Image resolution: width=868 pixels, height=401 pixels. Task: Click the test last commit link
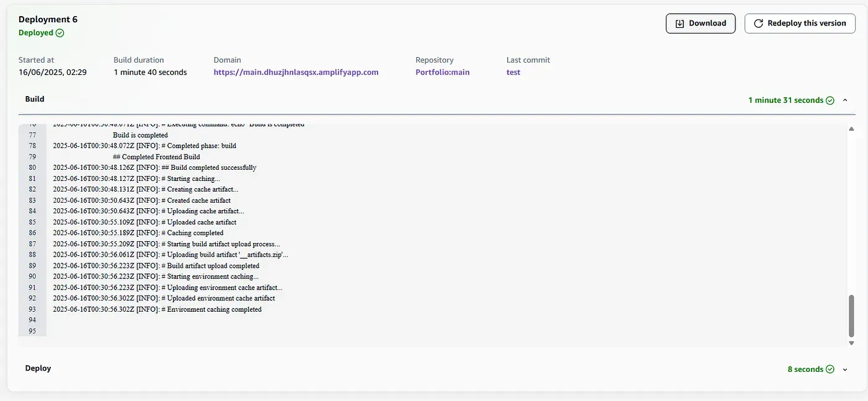click(513, 72)
